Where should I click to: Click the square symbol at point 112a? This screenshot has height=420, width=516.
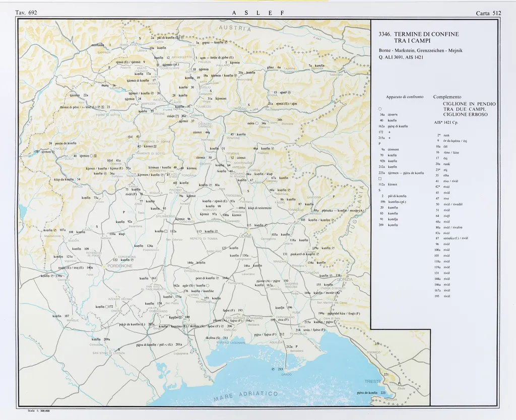pyautogui.click(x=165, y=231)
